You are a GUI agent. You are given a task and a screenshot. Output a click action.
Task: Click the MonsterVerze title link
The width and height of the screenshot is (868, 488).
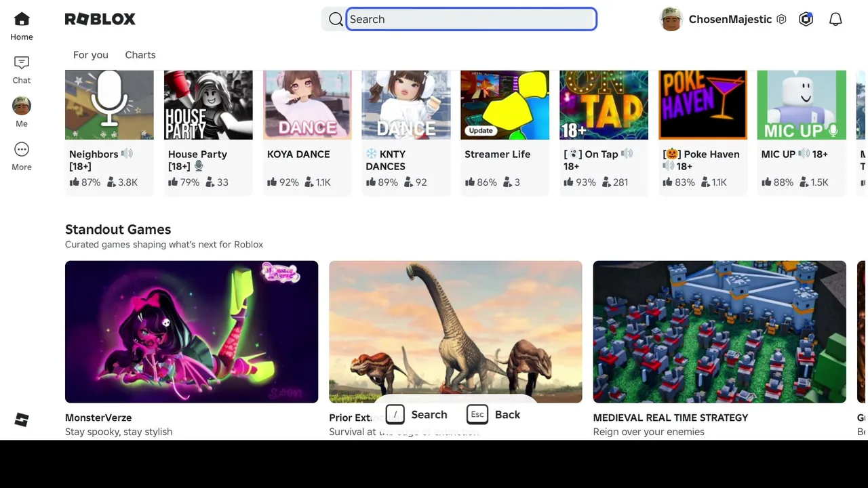pyautogui.click(x=98, y=418)
